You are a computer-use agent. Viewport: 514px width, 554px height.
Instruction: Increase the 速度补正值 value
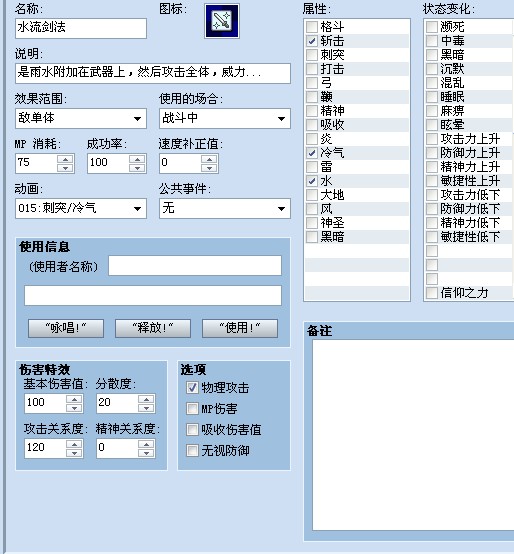coord(209,159)
